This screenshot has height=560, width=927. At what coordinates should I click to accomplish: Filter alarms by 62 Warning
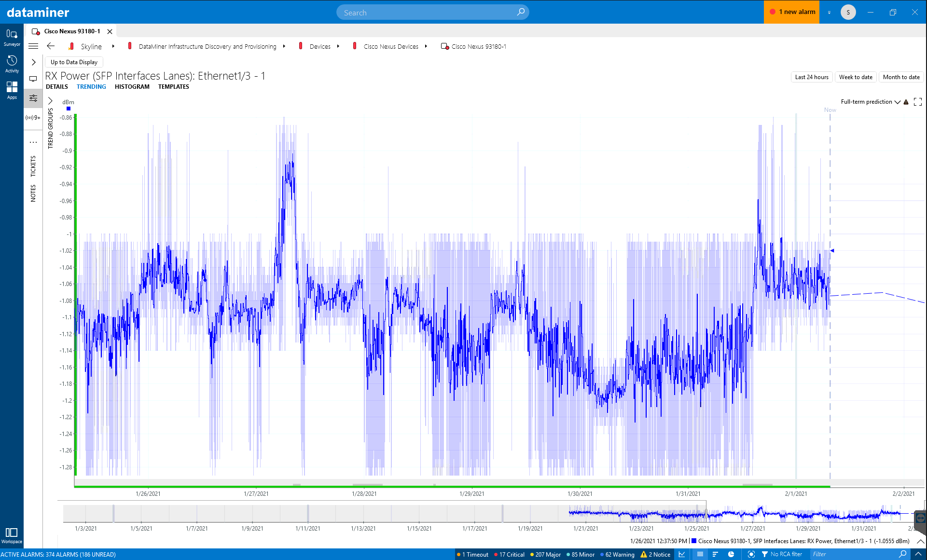pos(617,554)
